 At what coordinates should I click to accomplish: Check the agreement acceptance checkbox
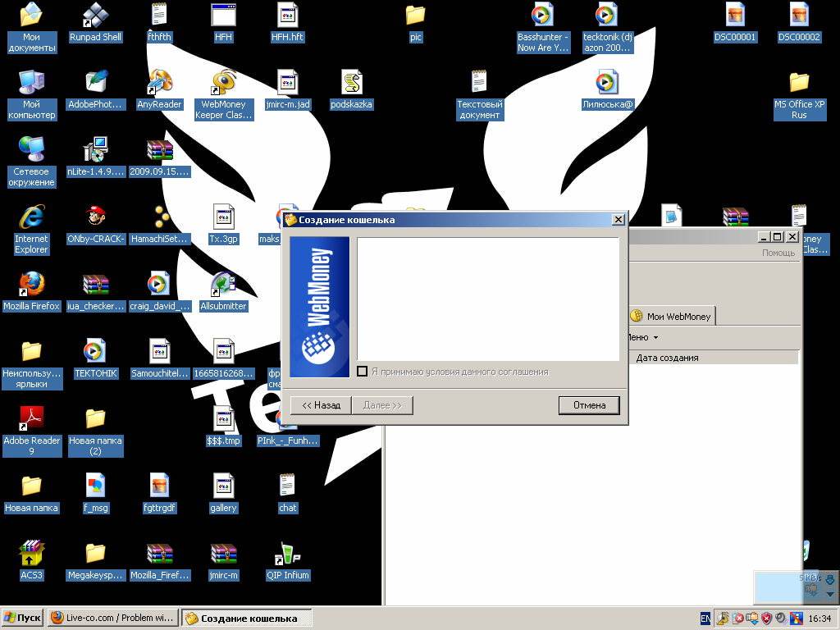(363, 372)
